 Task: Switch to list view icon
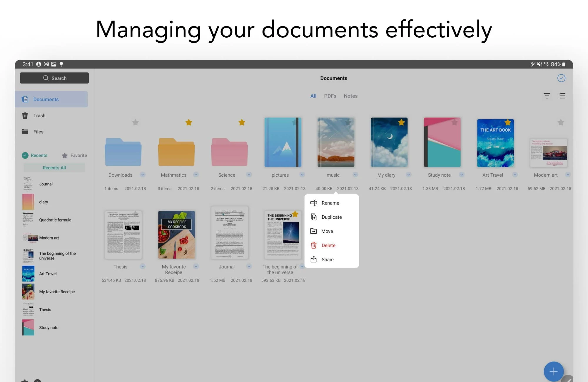[x=562, y=96]
